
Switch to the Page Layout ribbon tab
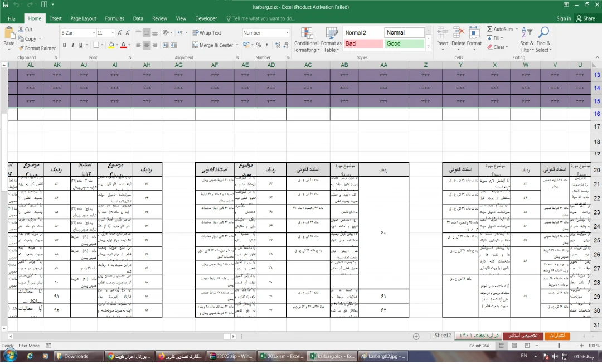click(x=83, y=18)
